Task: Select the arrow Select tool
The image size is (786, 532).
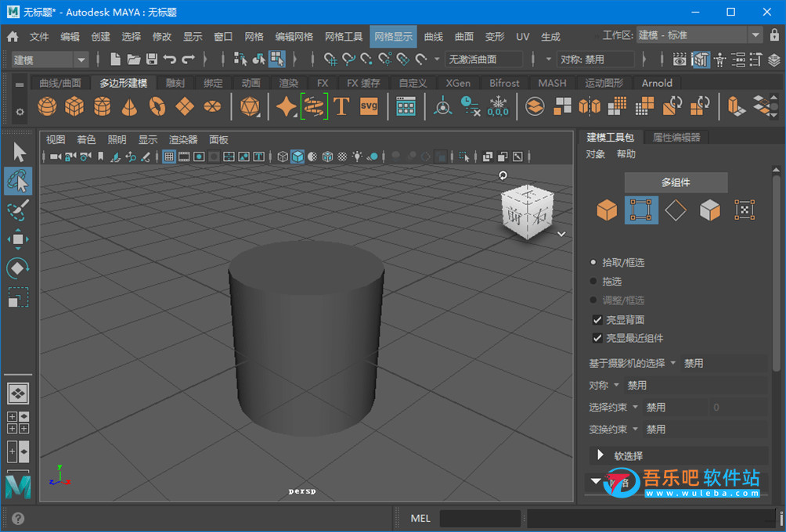Action: point(19,152)
